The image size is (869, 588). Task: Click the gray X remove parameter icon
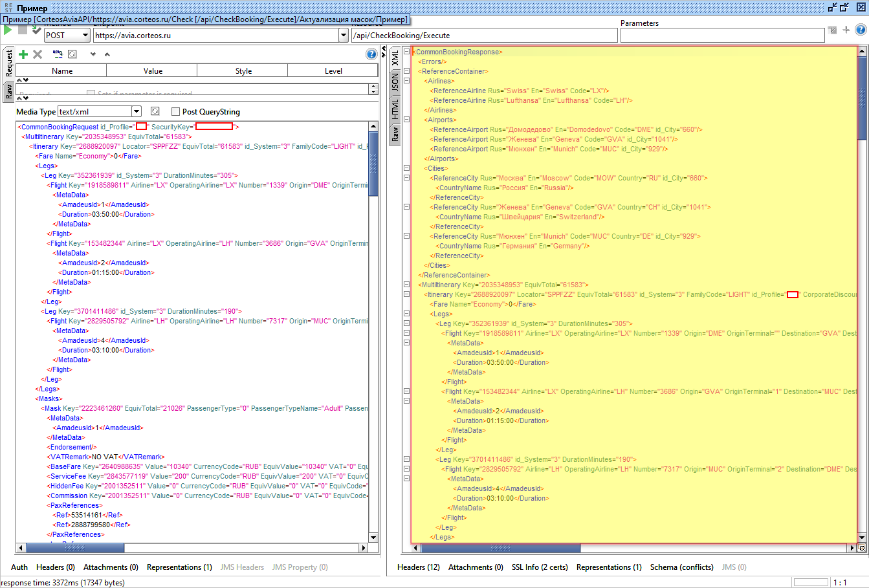click(38, 54)
